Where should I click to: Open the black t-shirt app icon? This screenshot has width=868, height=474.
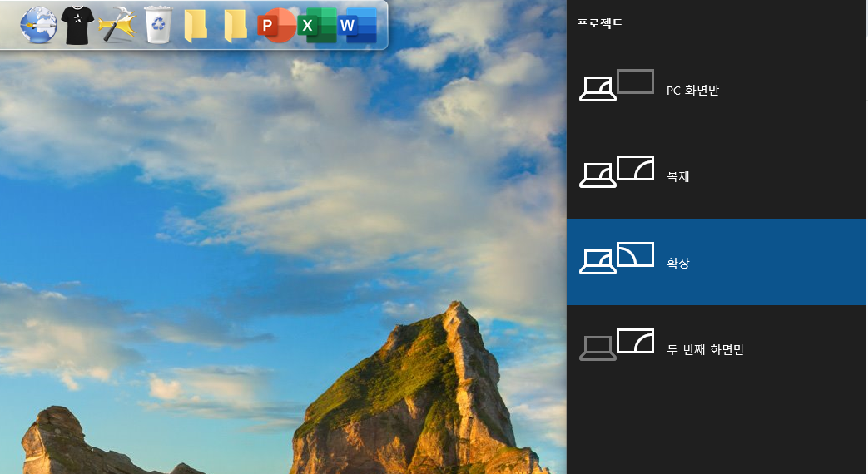coord(77,26)
